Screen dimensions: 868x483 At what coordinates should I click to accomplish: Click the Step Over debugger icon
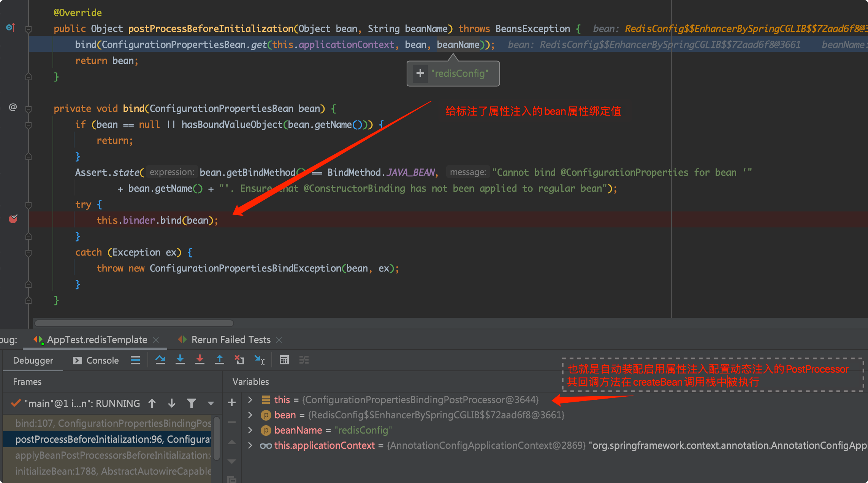pyautogui.click(x=160, y=360)
